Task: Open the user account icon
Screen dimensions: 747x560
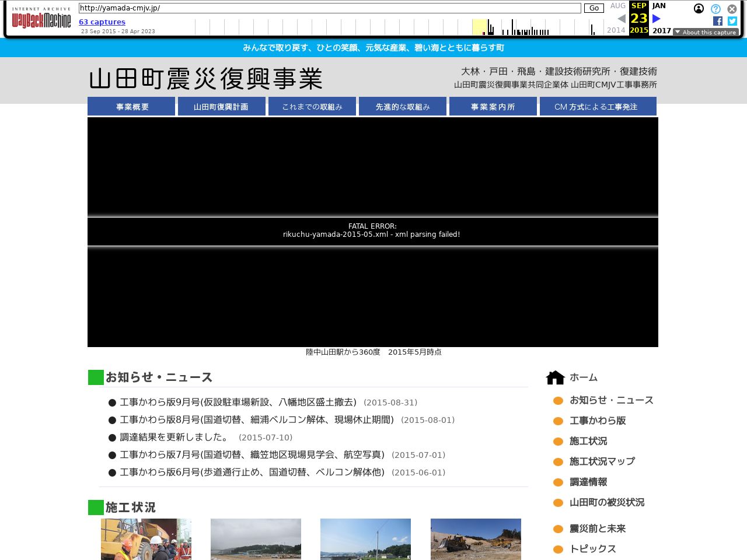Action: tap(699, 9)
